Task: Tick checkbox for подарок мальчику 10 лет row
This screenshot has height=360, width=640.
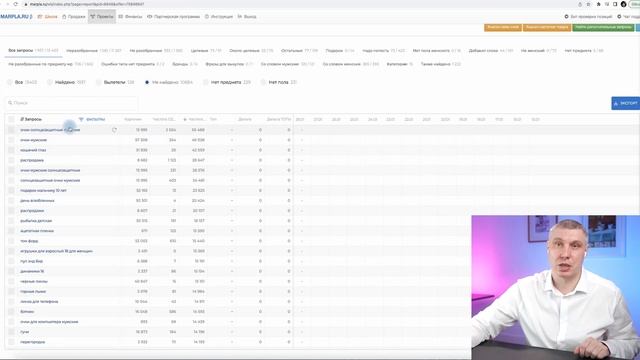Action: (x=11, y=191)
